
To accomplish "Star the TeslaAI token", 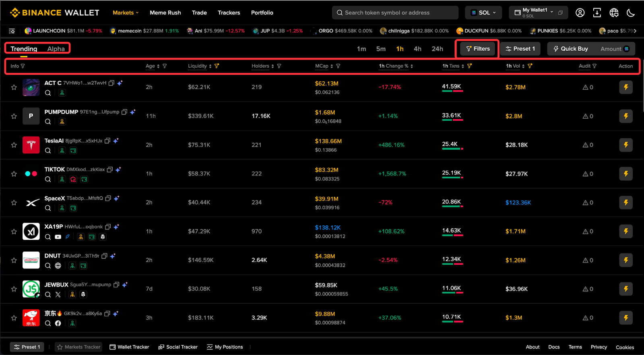I will click(x=14, y=145).
